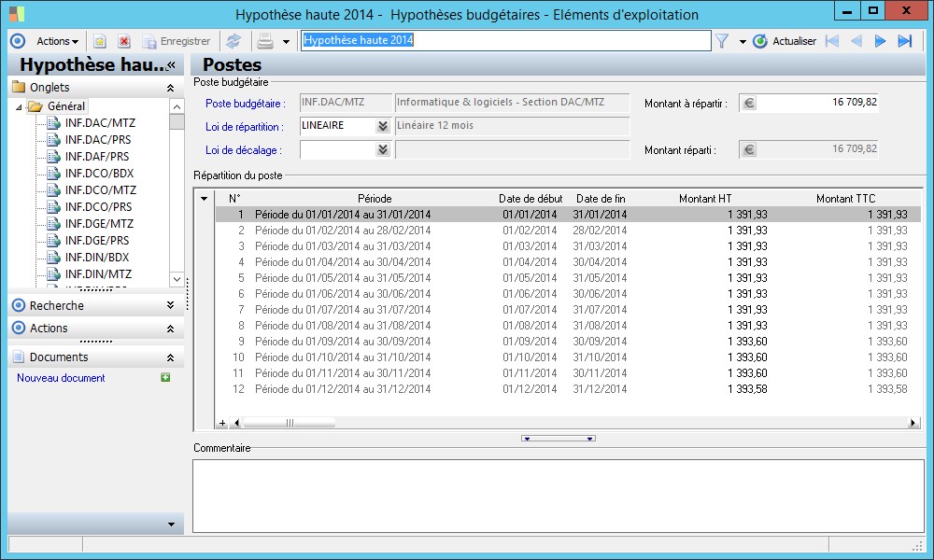Expand the Recherche panel

[x=170, y=305]
